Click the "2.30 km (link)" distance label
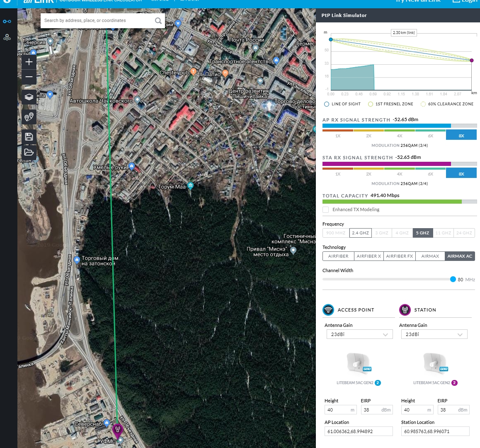 pyautogui.click(x=404, y=33)
